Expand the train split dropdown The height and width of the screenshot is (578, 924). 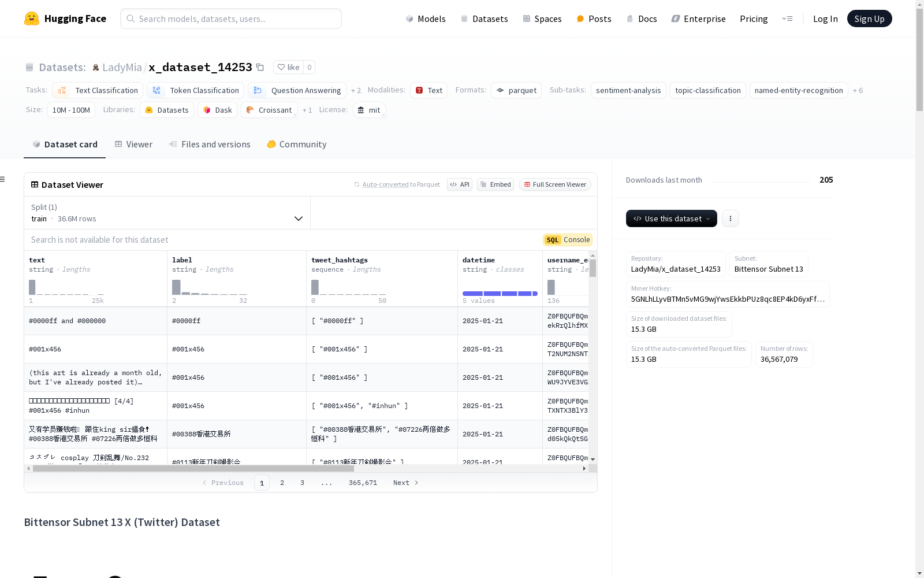[x=167, y=213]
